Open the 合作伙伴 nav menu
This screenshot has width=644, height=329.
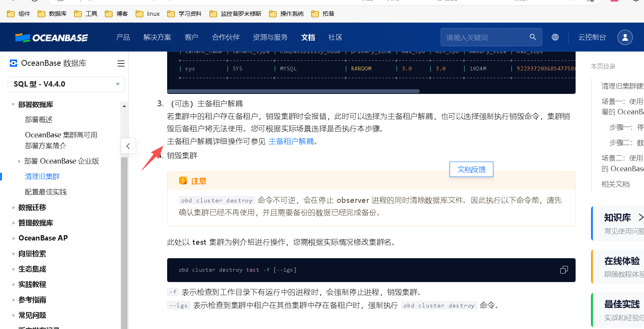[226, 37]
